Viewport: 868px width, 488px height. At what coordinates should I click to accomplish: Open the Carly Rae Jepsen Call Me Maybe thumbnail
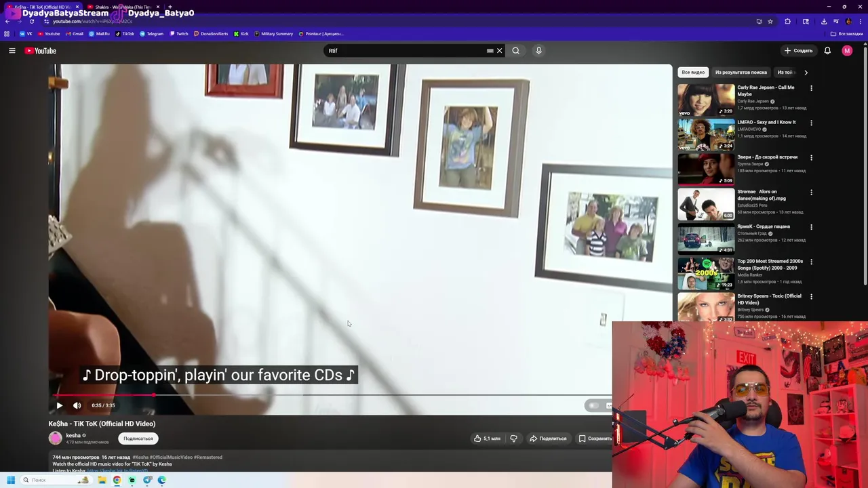tap(706, 100)
